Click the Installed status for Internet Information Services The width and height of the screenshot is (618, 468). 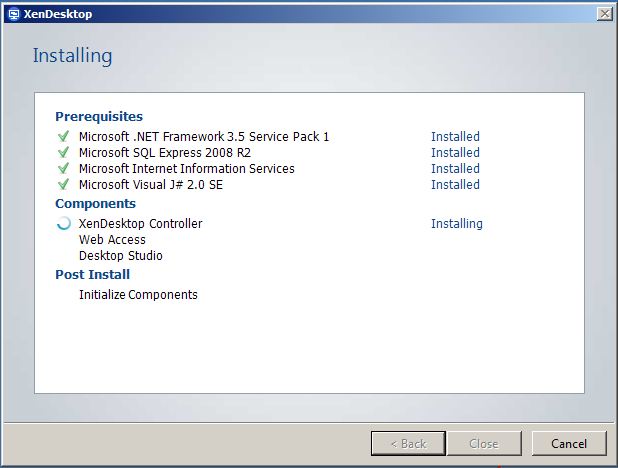[x=455, y=169]
